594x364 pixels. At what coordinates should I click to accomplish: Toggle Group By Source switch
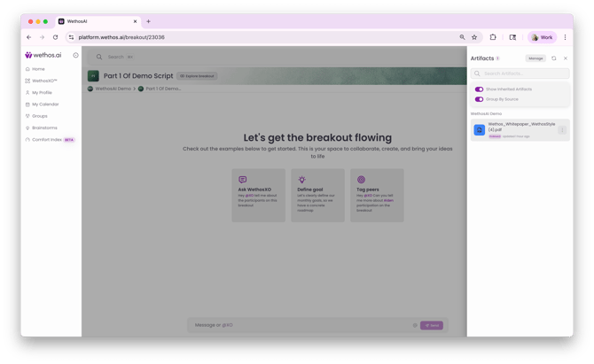tap(479, 99)
